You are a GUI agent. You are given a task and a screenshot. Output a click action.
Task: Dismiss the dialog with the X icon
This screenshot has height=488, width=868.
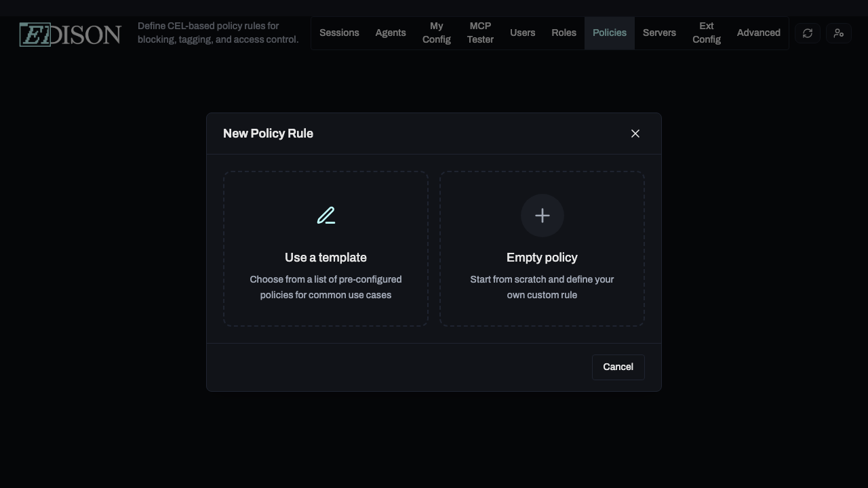(635, 134)
